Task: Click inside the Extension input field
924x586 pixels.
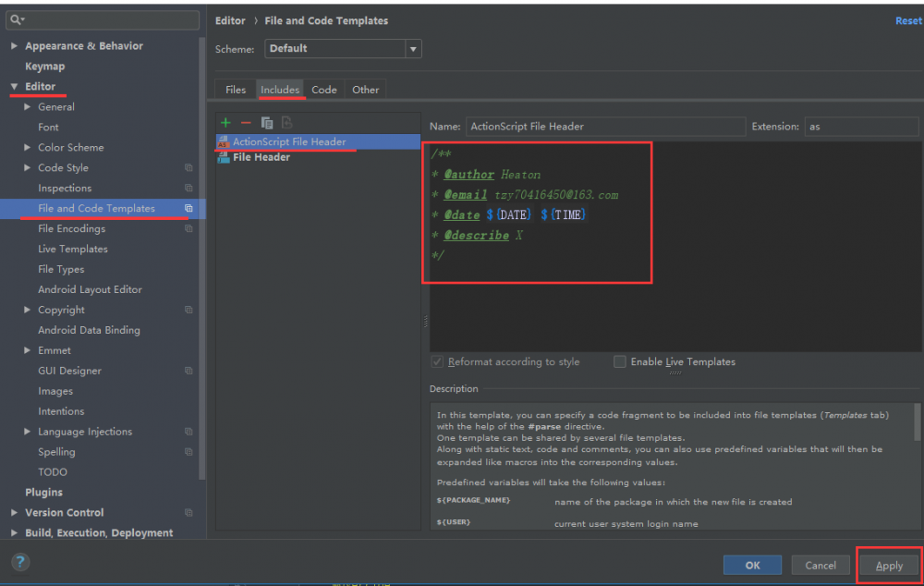Action: pos(861,127)
